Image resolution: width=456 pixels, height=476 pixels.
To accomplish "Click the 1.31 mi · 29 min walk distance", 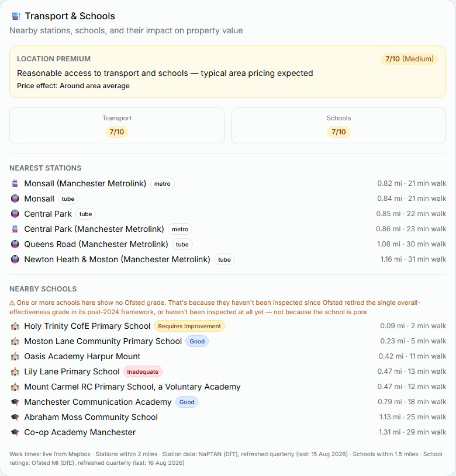I will 412,432.
